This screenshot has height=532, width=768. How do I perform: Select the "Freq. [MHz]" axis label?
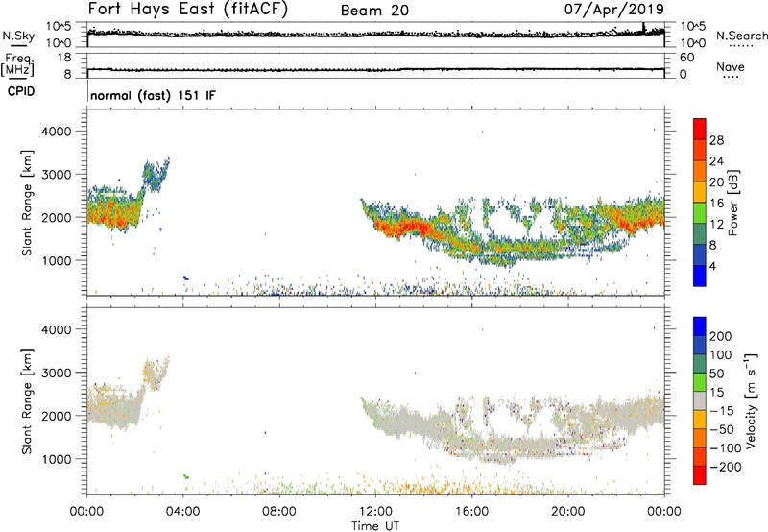click(x=17, y=64)
